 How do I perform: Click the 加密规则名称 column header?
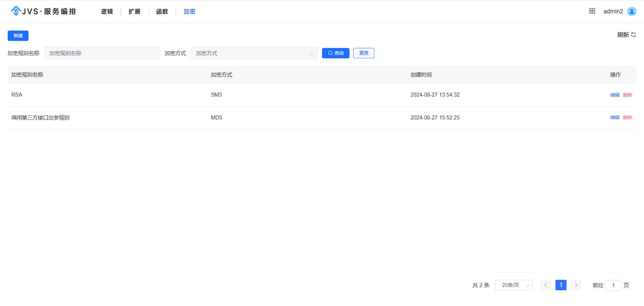[27, 74]
